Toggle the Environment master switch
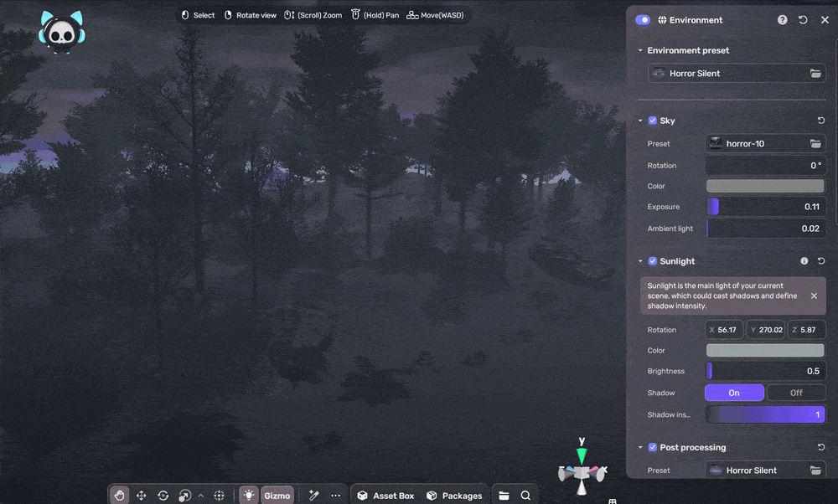The width and height of the screenshot is (838, 504). (x=643, y=20)
